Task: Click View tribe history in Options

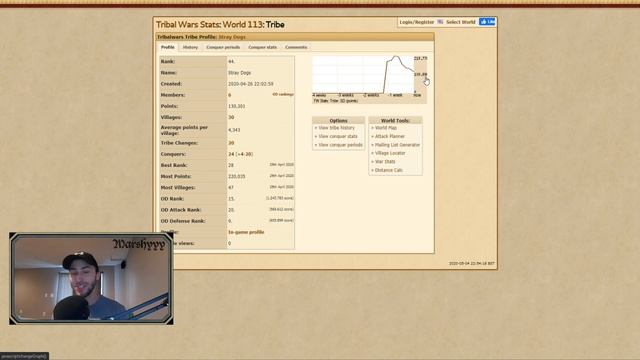Action: pyautogui.click(x=336, y=128)
